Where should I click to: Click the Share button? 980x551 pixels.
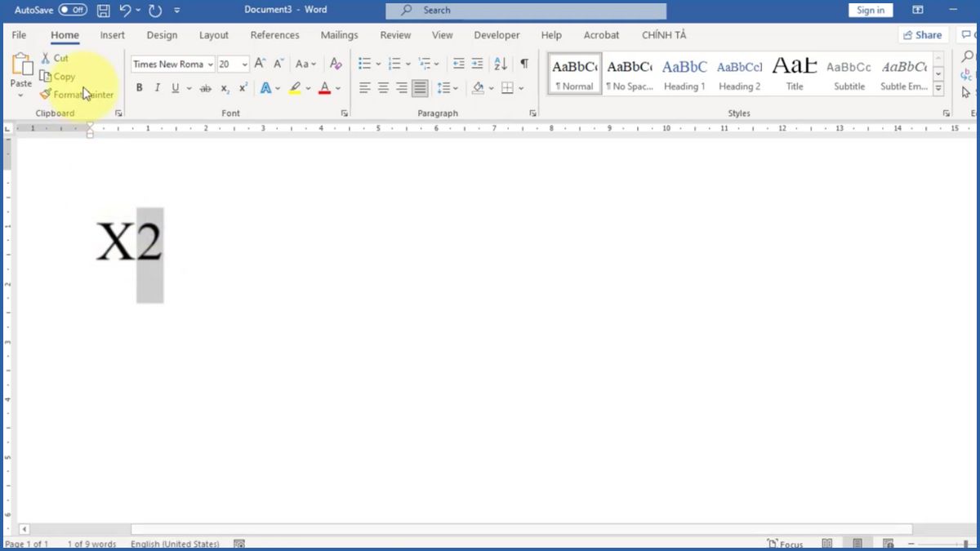click(921, 35)
